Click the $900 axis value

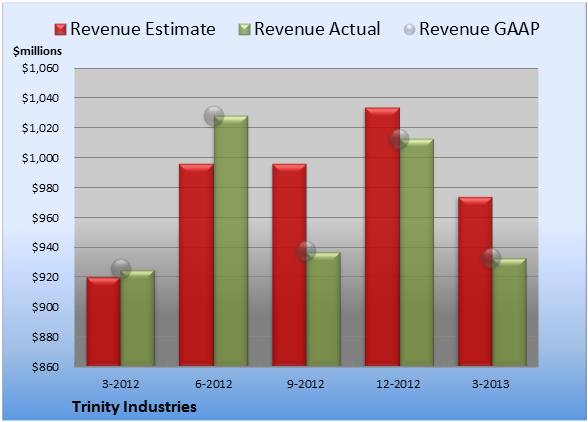[x=45, y=307]
